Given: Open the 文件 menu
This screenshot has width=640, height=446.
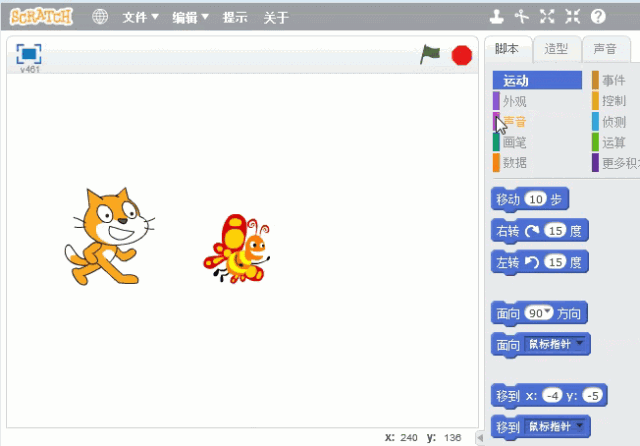Looking at the screenshot, I should click(x=140, y=17).
